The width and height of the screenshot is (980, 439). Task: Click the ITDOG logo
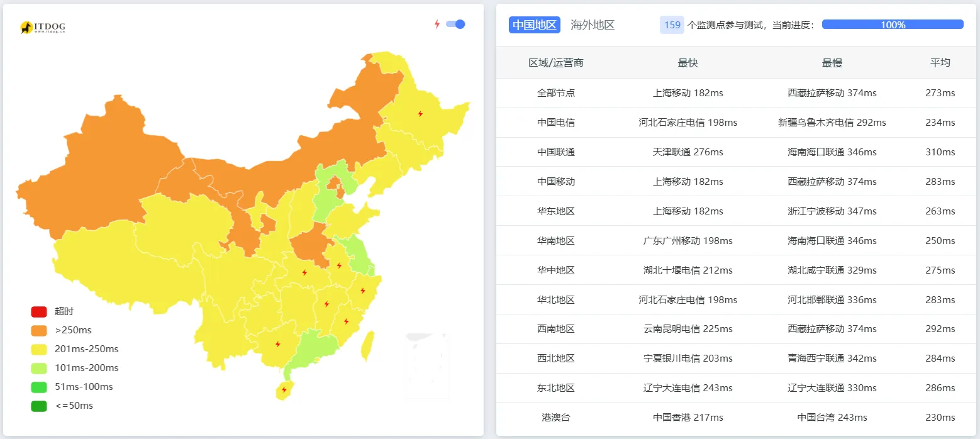click(x=43, y=26)
